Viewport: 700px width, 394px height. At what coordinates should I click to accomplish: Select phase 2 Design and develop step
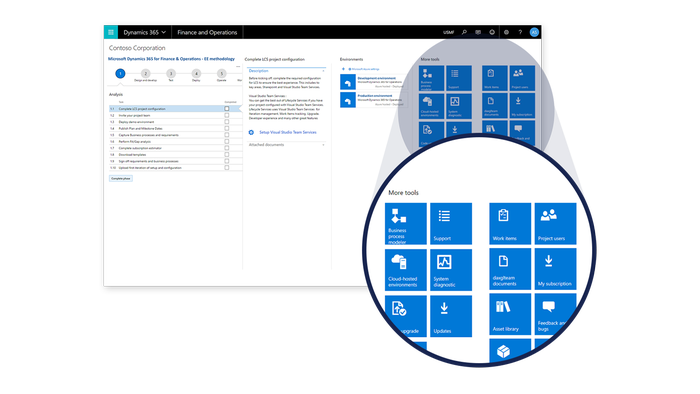coord(146,74)
